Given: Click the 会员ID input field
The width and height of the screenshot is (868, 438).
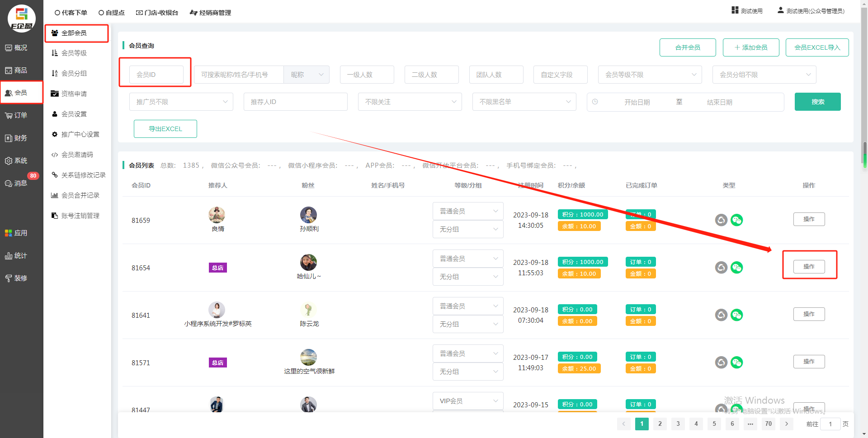Looking at the screenshot, I should pyautogui.click(x=156, y=75).
